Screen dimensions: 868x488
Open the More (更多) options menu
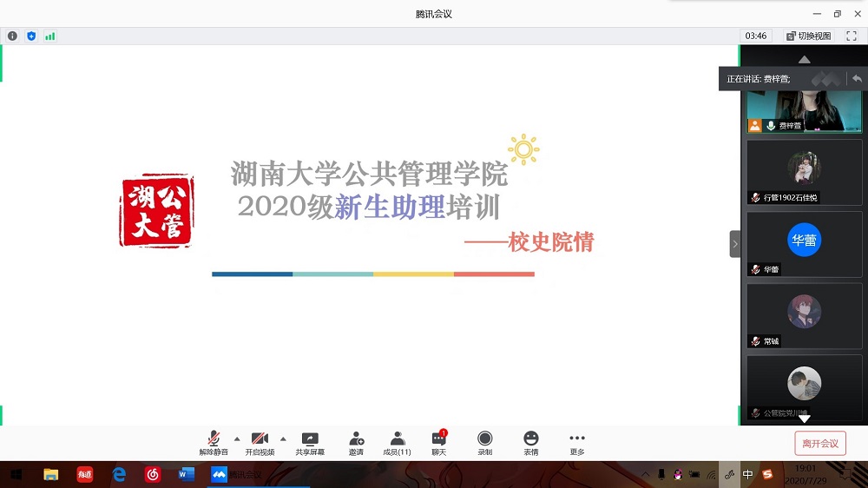(x=577, y=443)
